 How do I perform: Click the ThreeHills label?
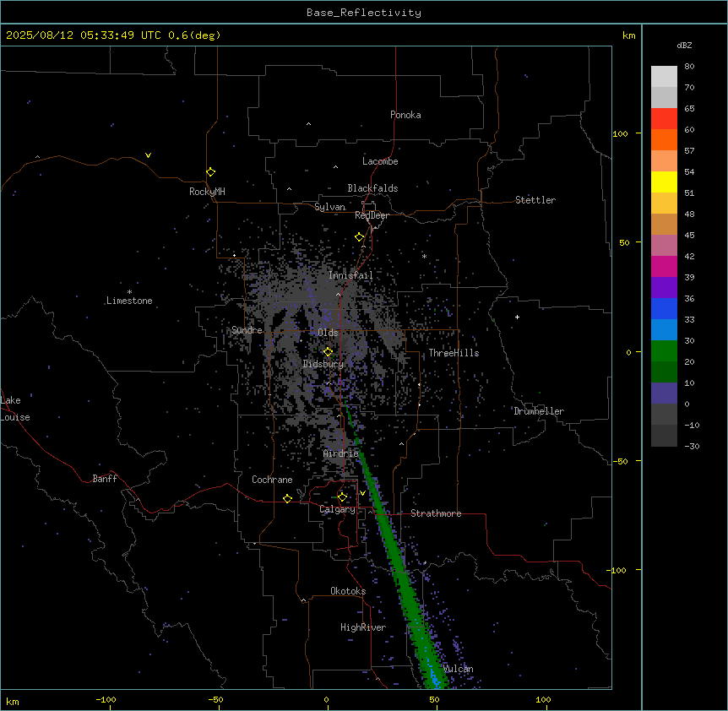454,353
